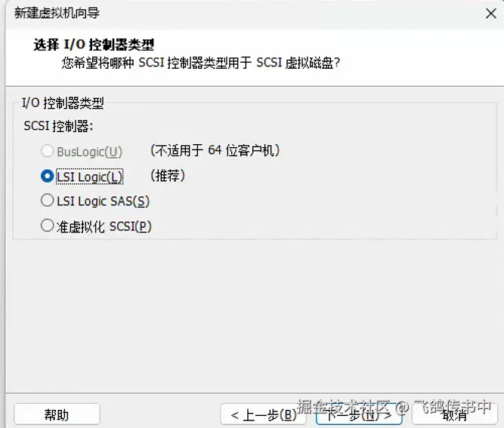Select the 准虚拟化 SCSI(P) radio button
Screen dimensions: 504x428
coord(48,226)
